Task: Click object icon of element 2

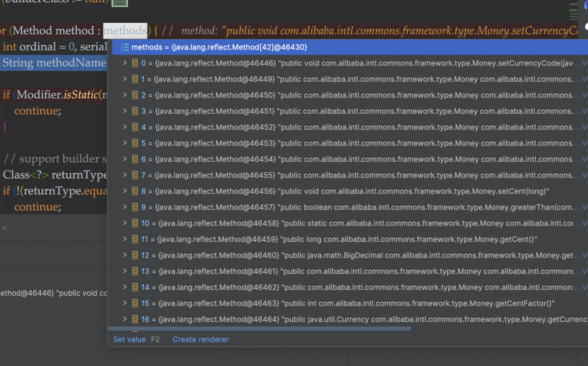Action: pos(135,95)
